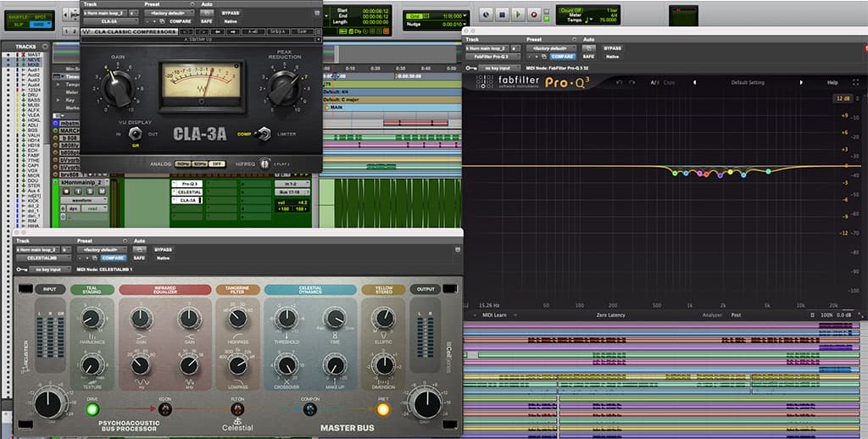
Task: Toggle the Celestial DRIVE green light
Action: pos(92,409)
